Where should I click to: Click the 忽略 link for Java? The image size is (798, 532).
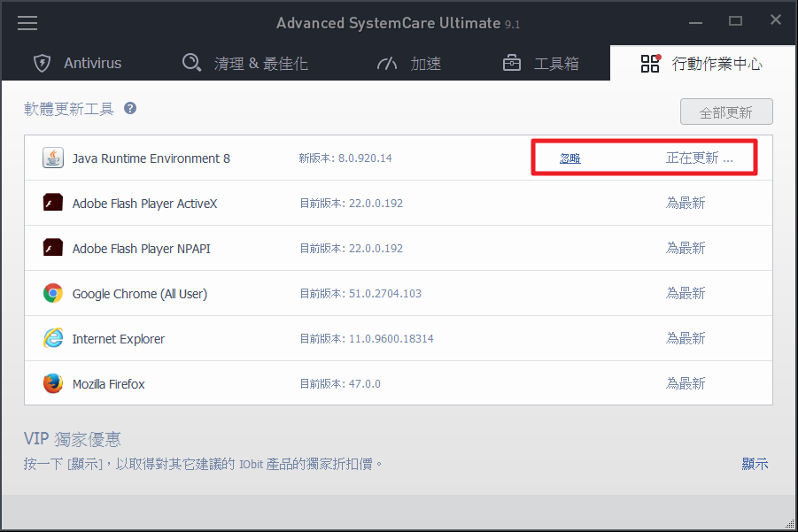(x=569, y=159)
